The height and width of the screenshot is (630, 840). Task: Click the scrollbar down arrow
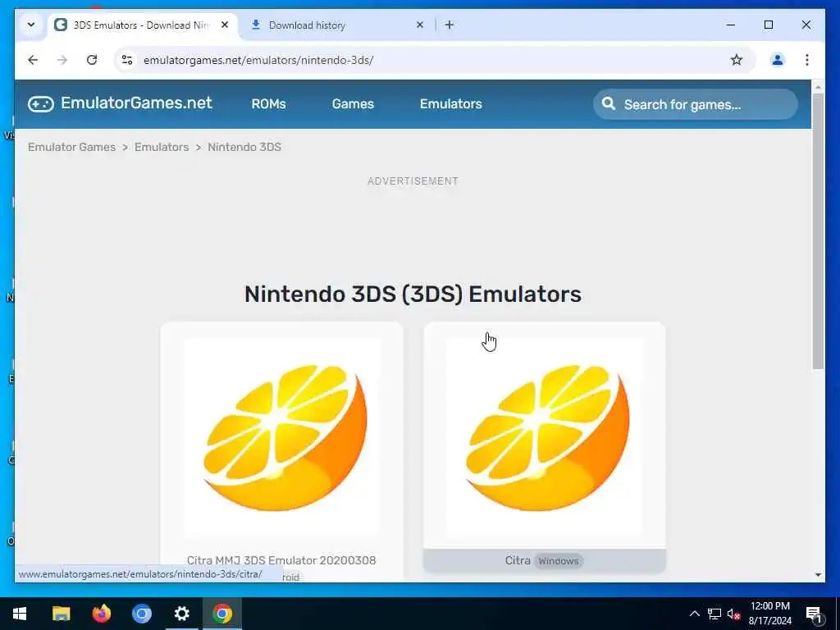[x=818, y=575]
